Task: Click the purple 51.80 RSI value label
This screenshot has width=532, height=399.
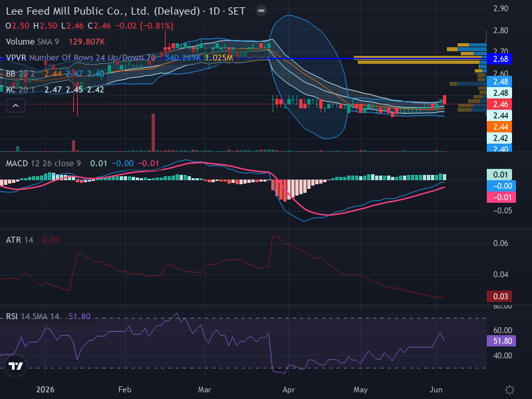Action: 501,341
